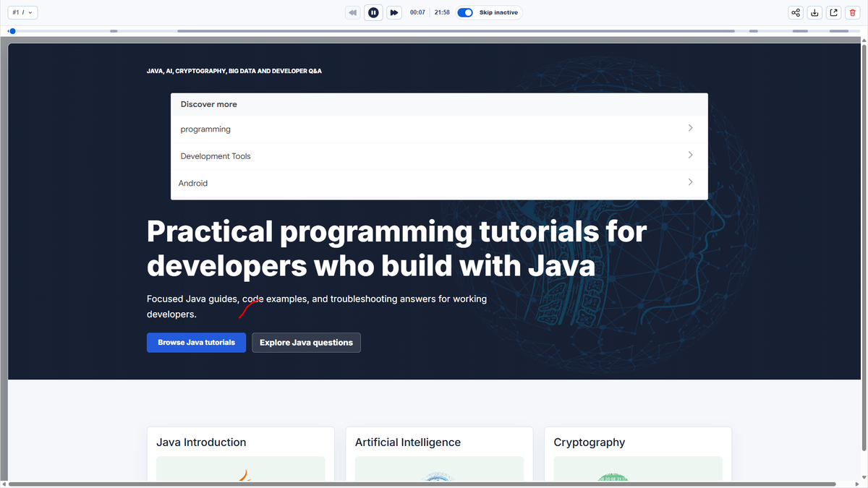Click the Browse Java tutorials button
868x488 pixels.
[x=196, y=343]
